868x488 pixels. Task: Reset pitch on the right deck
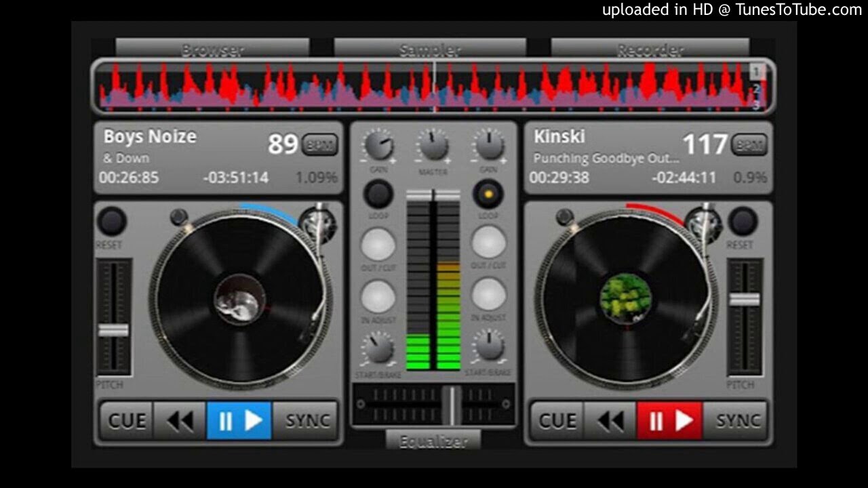(x=743, y=222)
